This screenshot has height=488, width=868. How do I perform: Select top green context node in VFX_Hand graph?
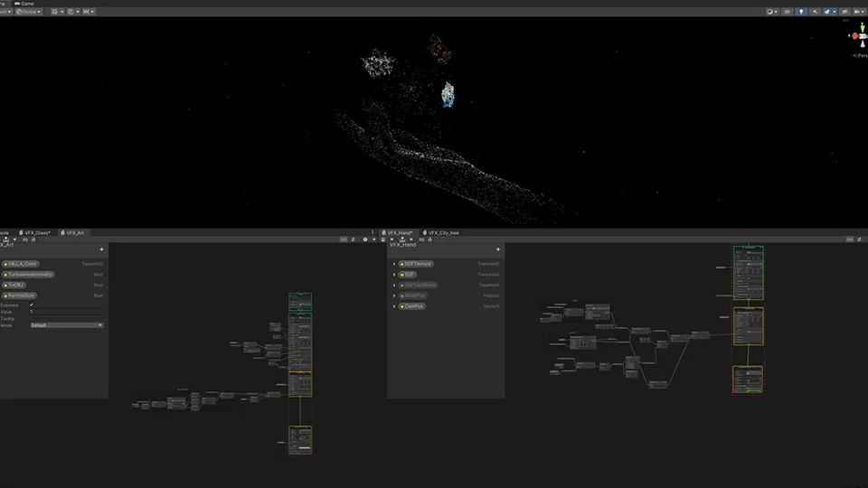pos(749,273)
